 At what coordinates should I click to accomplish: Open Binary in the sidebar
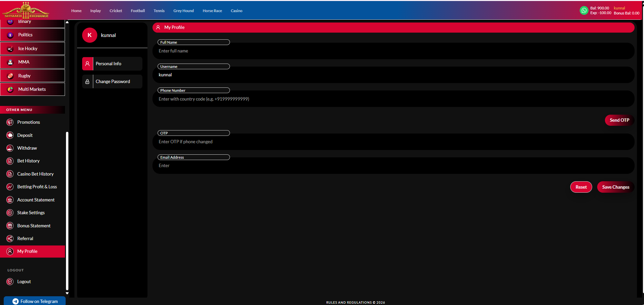click(33, 23)
